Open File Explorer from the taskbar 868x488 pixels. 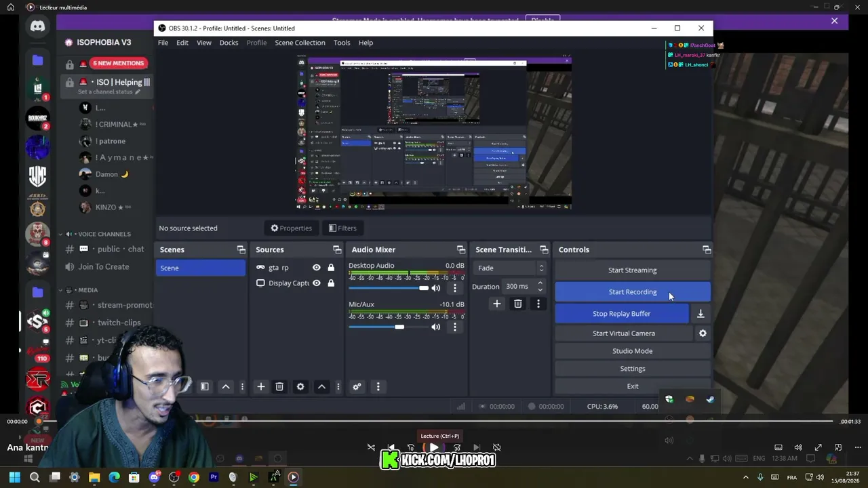coord(94,477)
